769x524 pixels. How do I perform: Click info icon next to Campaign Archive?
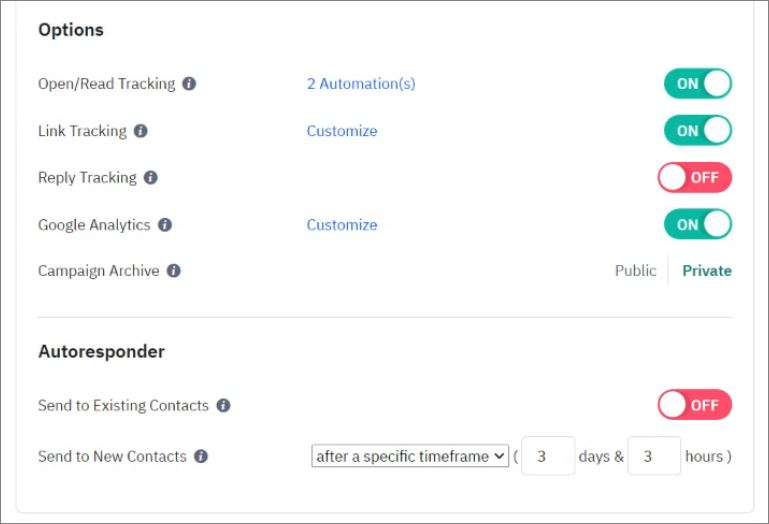click(174, 271)
